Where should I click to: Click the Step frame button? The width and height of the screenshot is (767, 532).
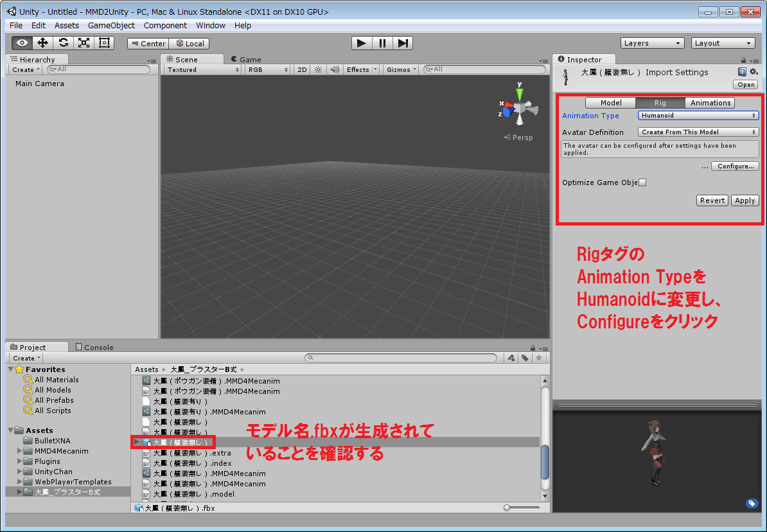[x=403, y=43]
